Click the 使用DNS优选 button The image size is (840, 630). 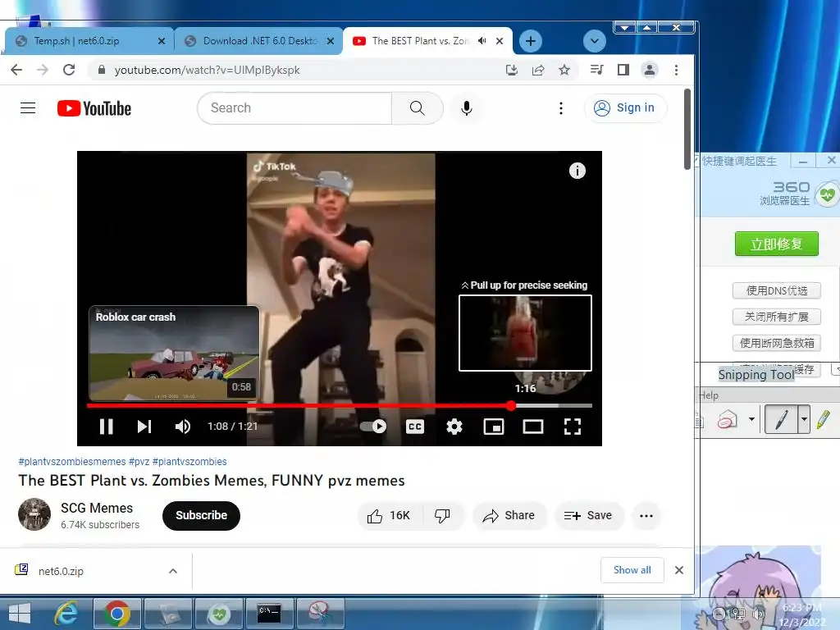(777, 290)
